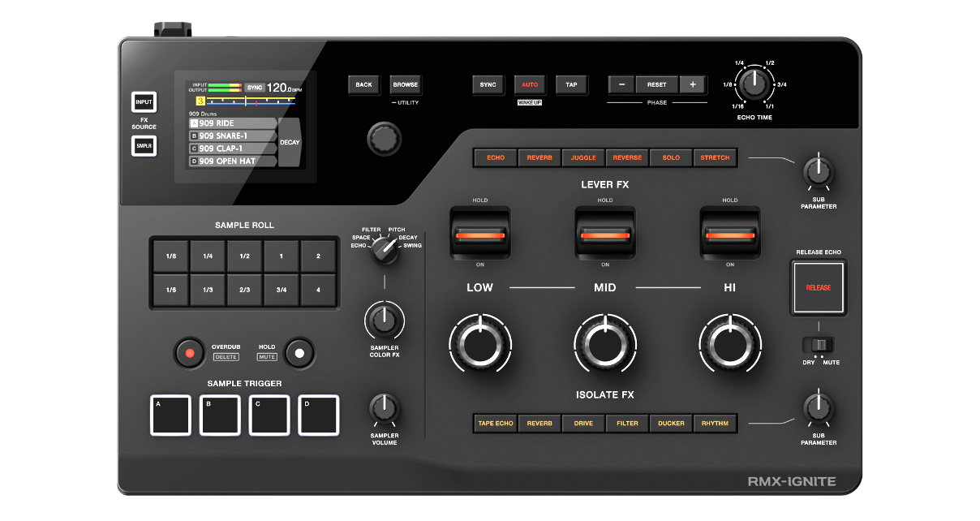980x521 pixels.
Task: Click the Sampler Color FX selector dial
Action: click(x=385, y=250)
